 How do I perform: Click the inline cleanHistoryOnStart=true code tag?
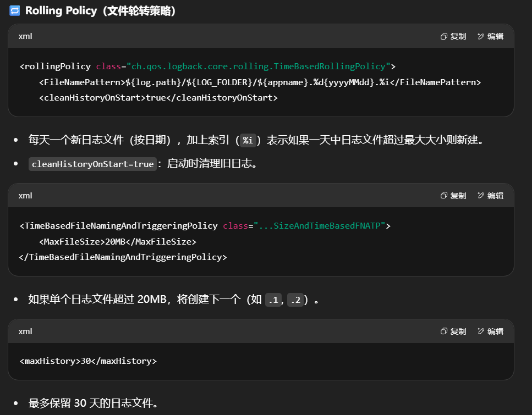[x=92, y=164]
